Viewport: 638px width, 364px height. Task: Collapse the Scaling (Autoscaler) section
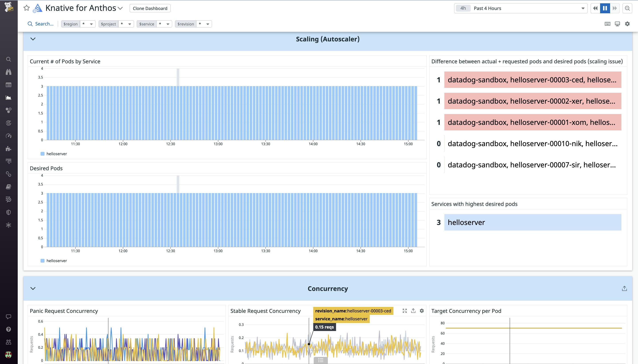[33, 39]
